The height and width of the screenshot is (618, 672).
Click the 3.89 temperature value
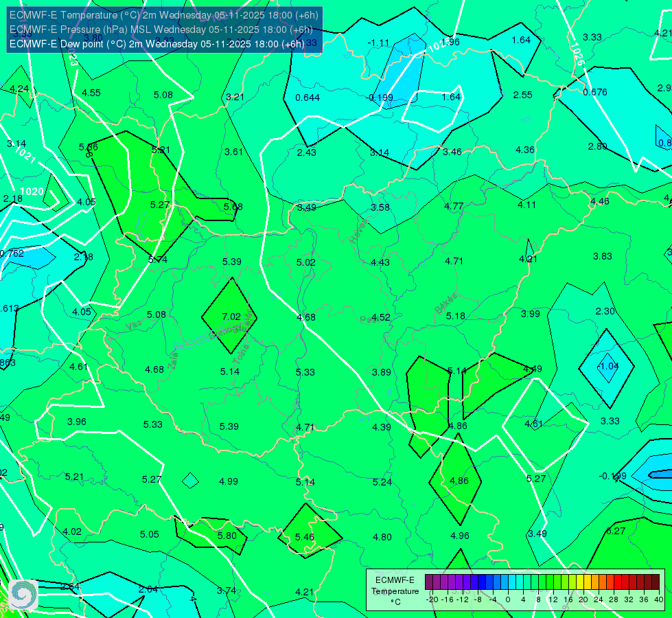click(x=382, y=372)
